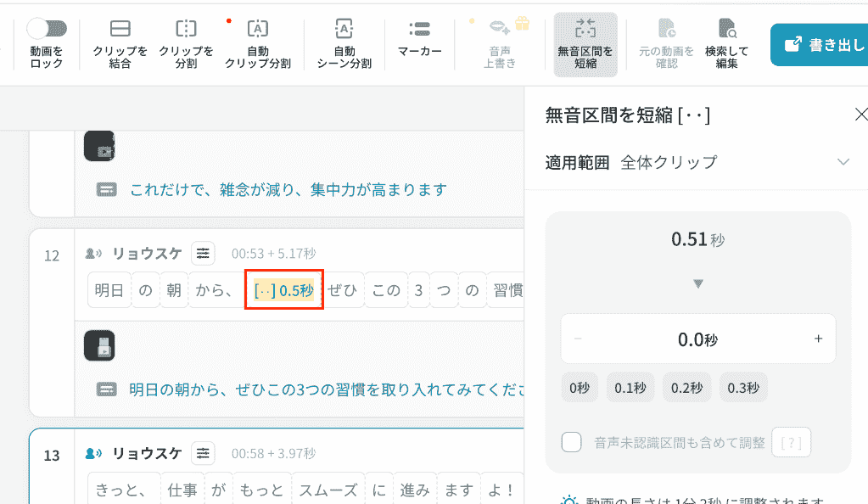Select the word 進み in clip 13

(x=415, y=490)
